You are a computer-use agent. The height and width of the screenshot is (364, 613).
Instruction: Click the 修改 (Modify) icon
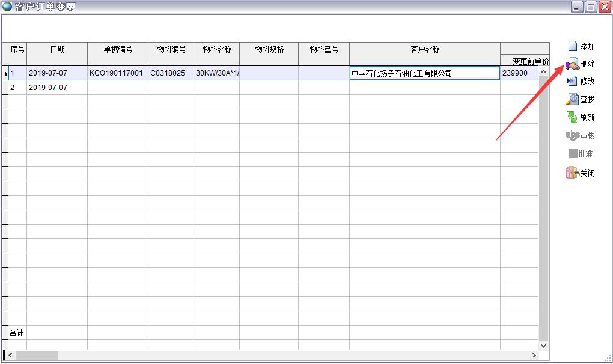click(572, 81)
